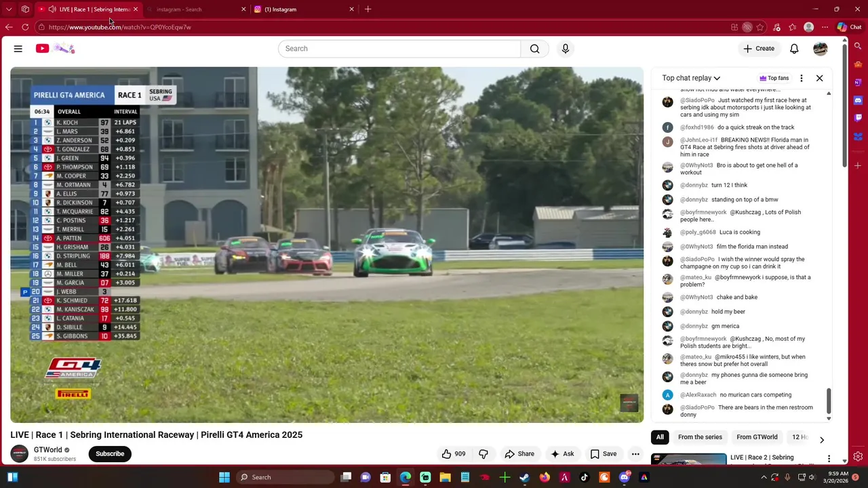This screenshot has width=868, height=488.
Task: Open more actions ellipsis under video
Action: click(x=635, y=454)
